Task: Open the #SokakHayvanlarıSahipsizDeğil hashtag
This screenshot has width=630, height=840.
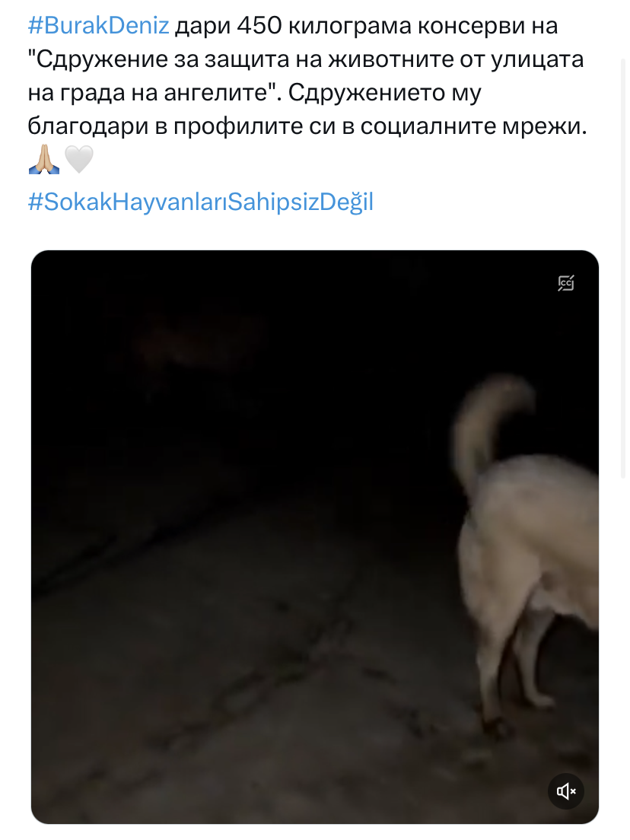Action: [200, 202]
